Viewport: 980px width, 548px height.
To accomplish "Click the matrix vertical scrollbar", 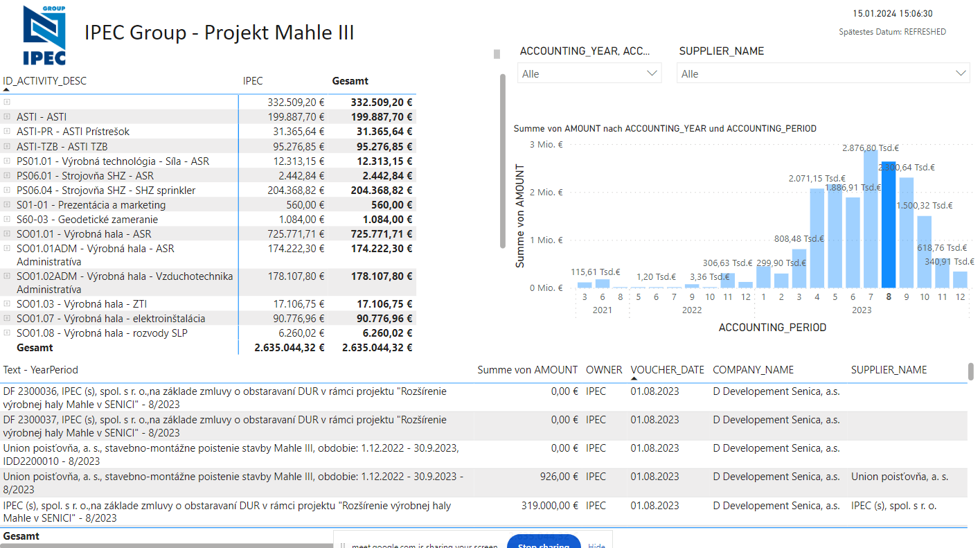I will click(x=503, y=161).
